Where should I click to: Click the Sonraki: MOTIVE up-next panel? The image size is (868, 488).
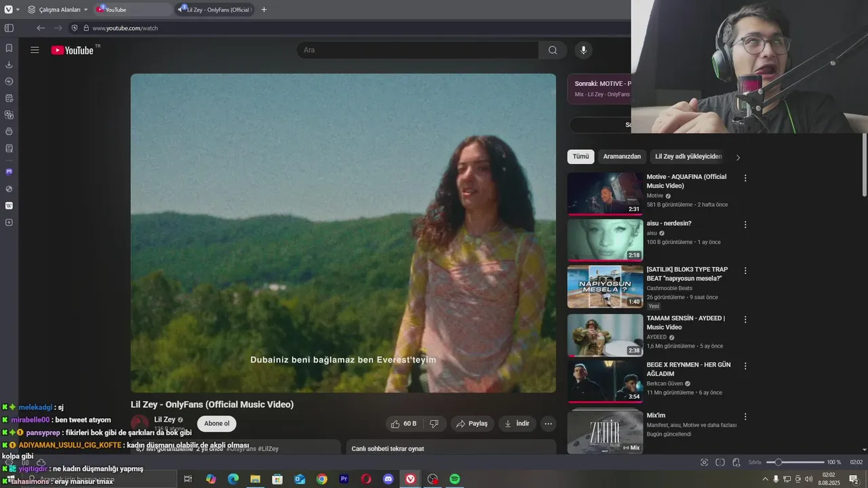(x=600, y=89)
